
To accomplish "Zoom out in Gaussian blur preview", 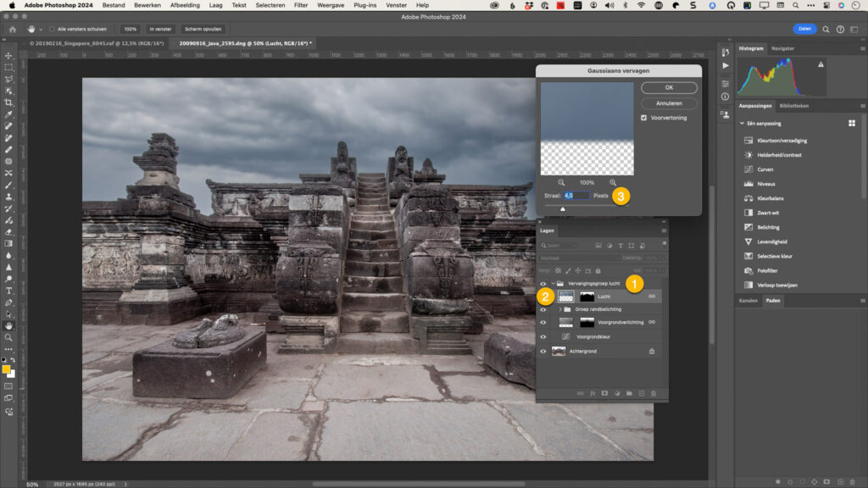I will pyautogui.click(x=561, y=183).
